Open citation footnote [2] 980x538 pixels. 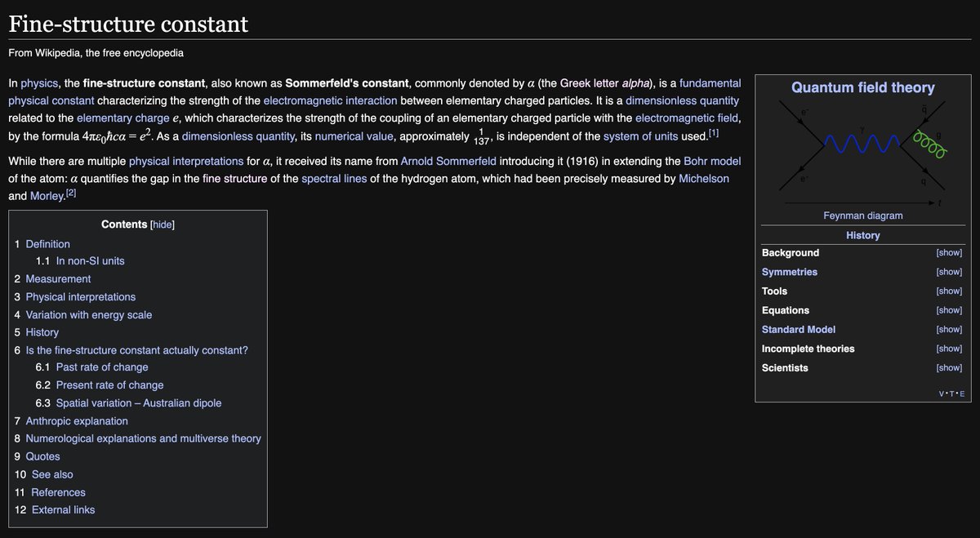pos(70,193)
